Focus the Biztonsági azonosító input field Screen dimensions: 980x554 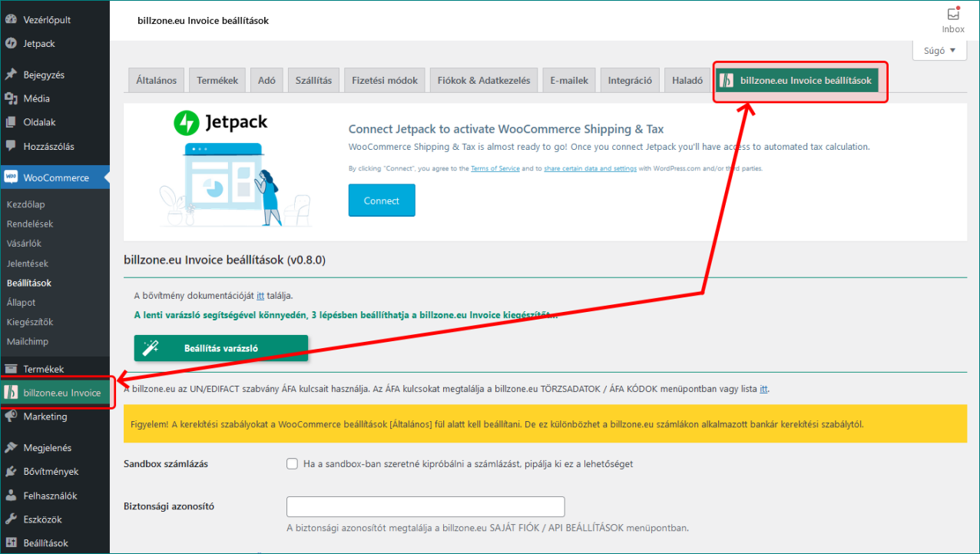[x=425, y=506]
